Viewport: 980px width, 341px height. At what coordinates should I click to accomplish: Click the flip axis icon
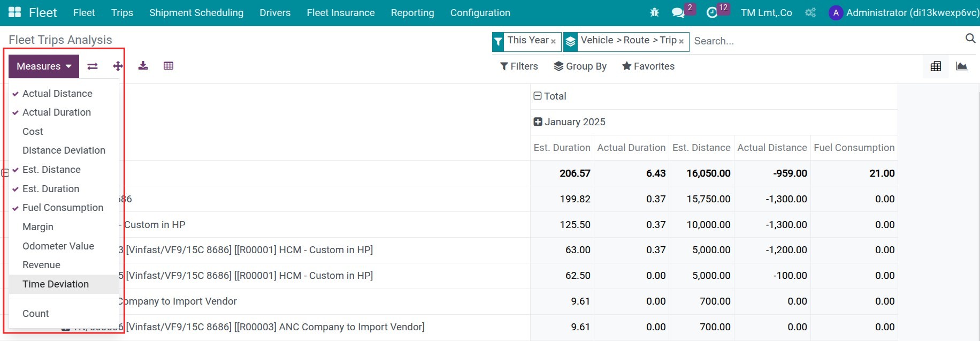coord(93,66)
